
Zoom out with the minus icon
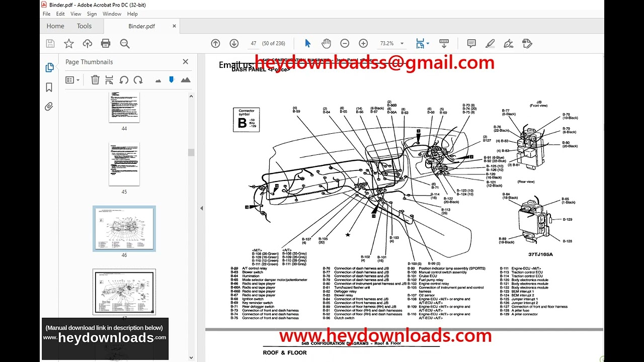(345, 44)
